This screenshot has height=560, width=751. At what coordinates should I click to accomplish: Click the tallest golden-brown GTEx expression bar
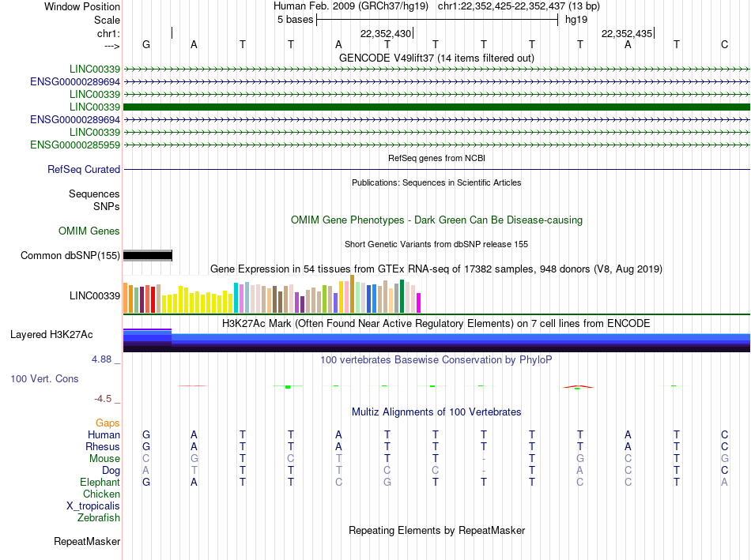[353, 294]
